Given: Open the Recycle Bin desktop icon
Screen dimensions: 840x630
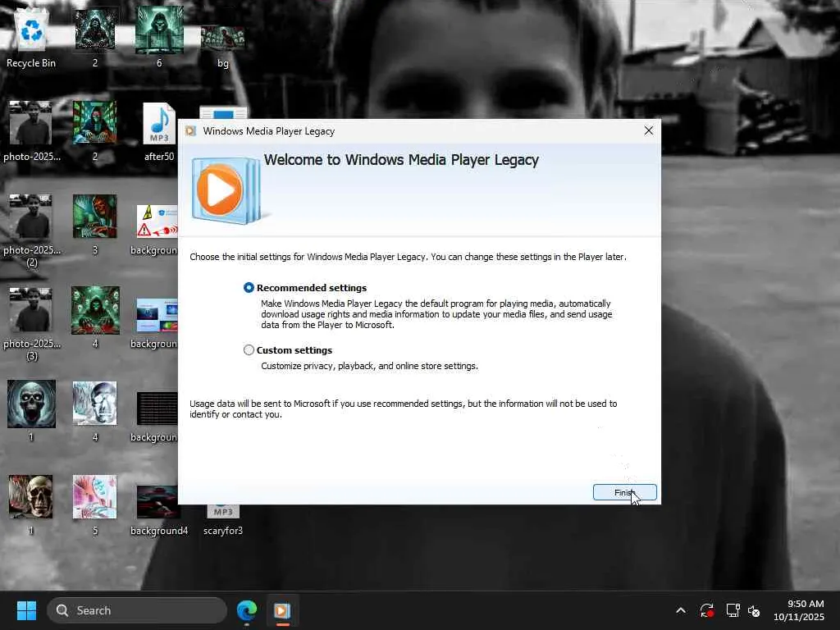Looking at the screenshot, I should (31, 39).
